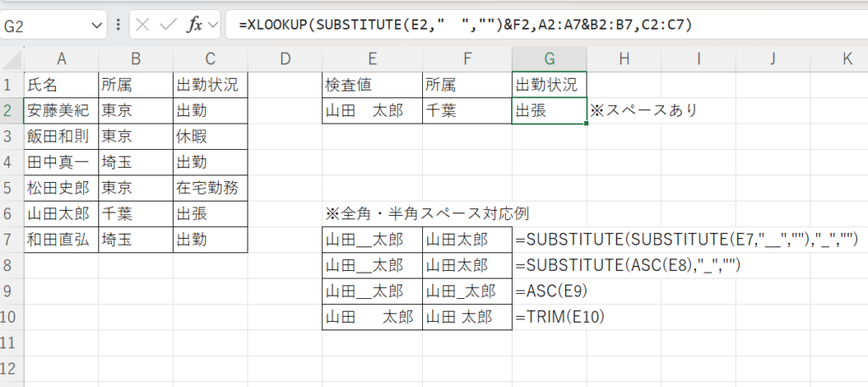Click cell E1 labeled 検査値

(x=372, y=86)
